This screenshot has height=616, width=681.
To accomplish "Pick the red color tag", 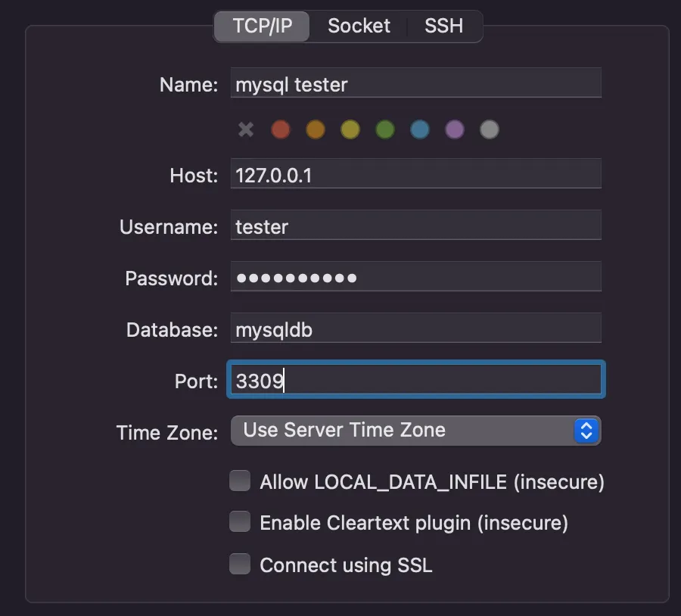I will [281, 129].
